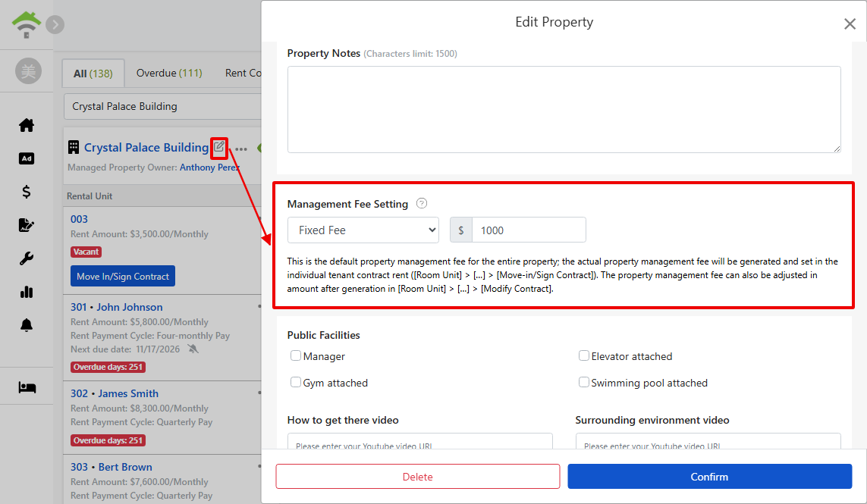Select the All (138) tab
867x504 pixels.
coord(93,74)
